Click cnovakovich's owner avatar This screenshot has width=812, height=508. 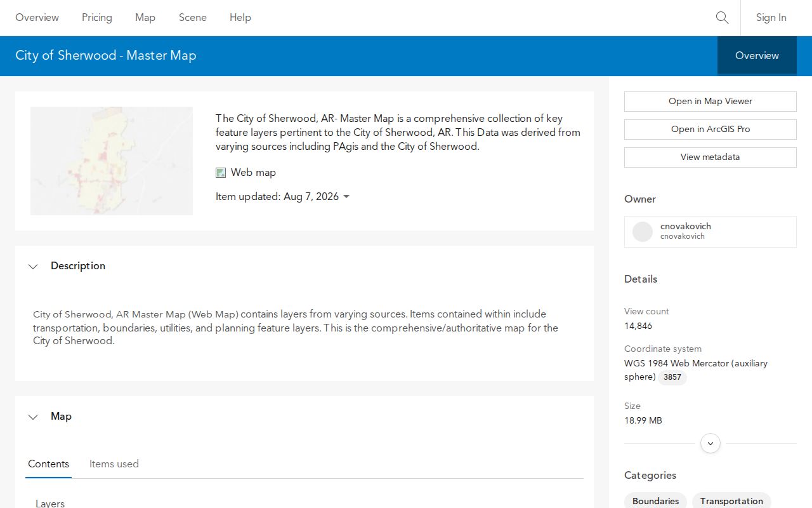tap(643, 232)
